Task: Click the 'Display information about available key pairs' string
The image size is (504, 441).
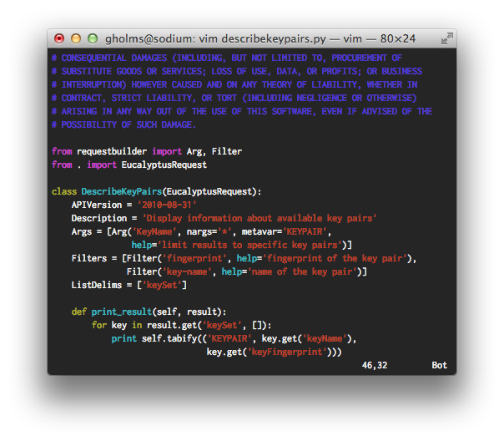Action: pyautogui.click(x=260, y=218)
